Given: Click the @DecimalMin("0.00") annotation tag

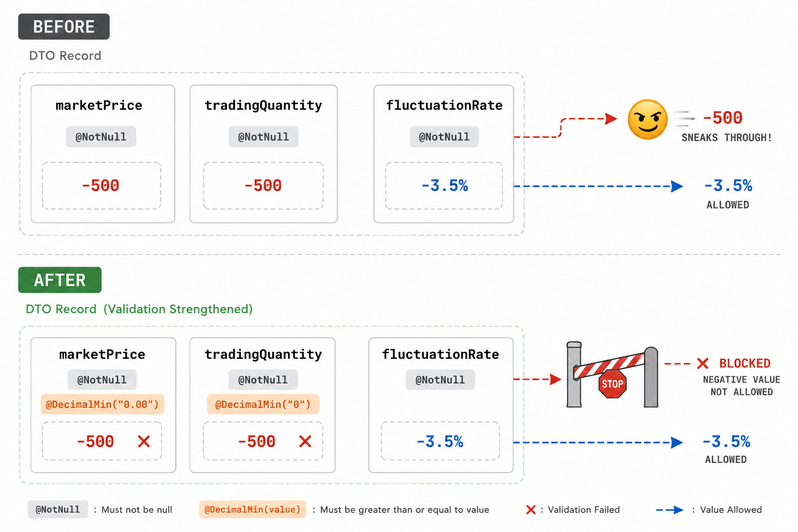Looking at the screenshot, I should click(x=102, y=404).
